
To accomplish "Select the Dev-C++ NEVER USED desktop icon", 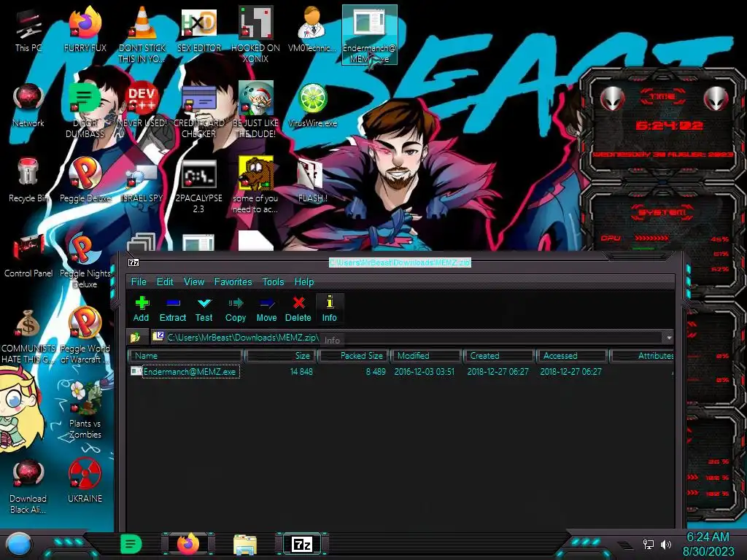I will tap(142, 105).
